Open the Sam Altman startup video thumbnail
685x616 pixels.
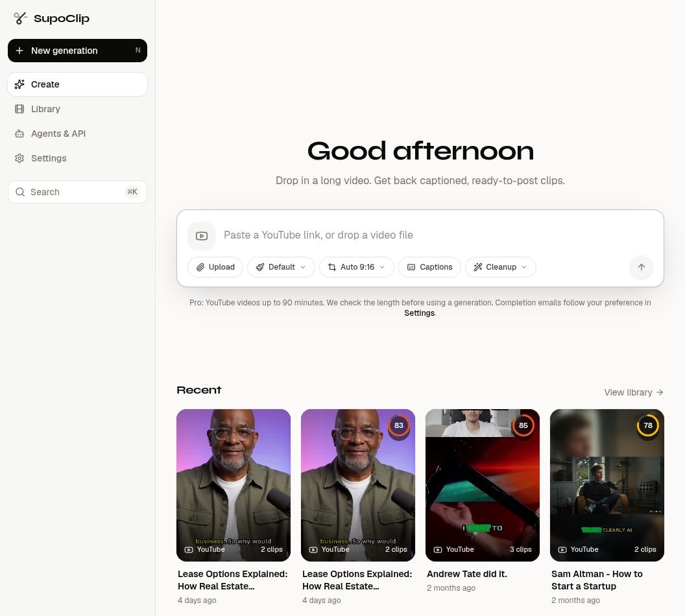[607, 485]
